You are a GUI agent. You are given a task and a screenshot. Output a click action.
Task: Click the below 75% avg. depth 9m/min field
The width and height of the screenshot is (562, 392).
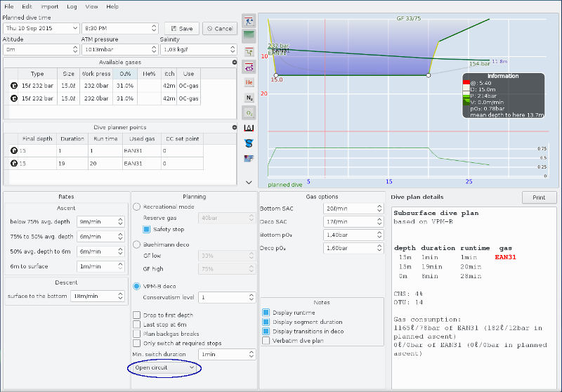pyautogui.click(x=100, y=222)
